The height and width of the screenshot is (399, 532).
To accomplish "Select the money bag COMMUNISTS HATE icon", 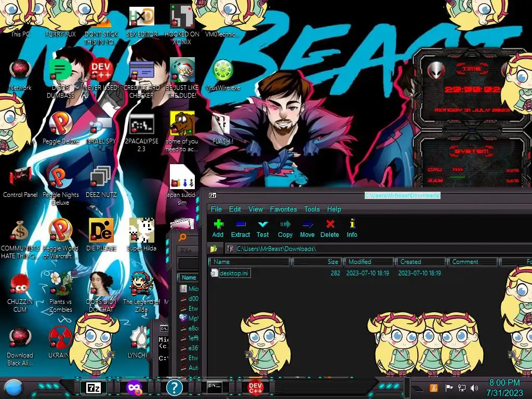I will [20, 239].
